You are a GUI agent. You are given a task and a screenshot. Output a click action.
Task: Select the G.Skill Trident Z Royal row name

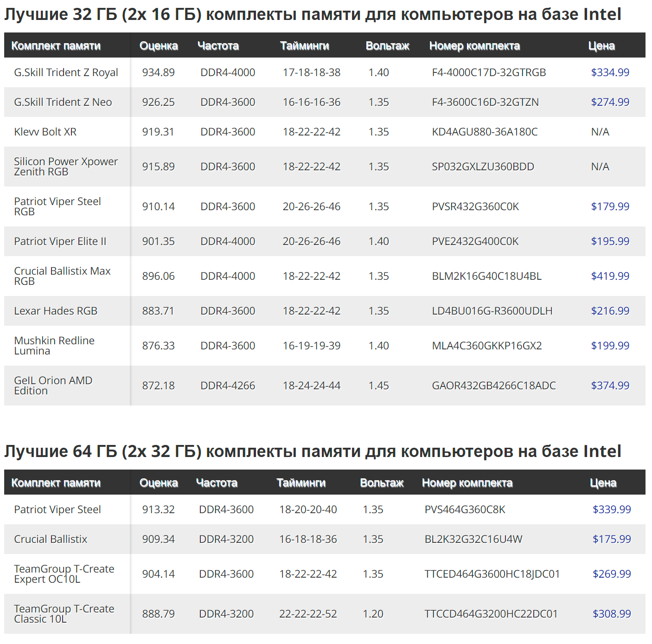66,72
